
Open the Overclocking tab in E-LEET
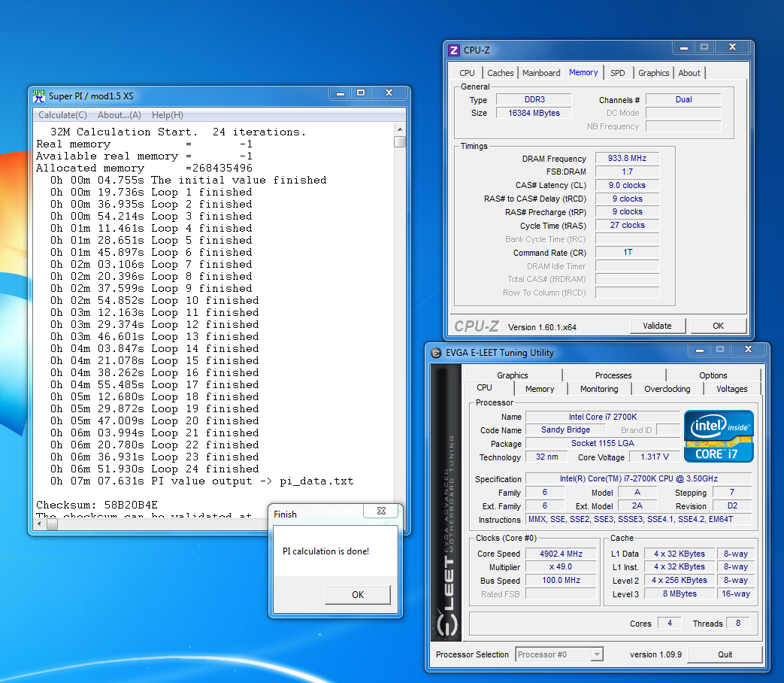[667, 389]
